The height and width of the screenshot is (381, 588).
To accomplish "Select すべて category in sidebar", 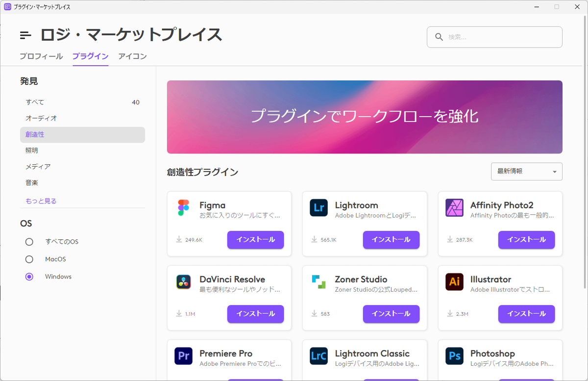I will [82, 102].
